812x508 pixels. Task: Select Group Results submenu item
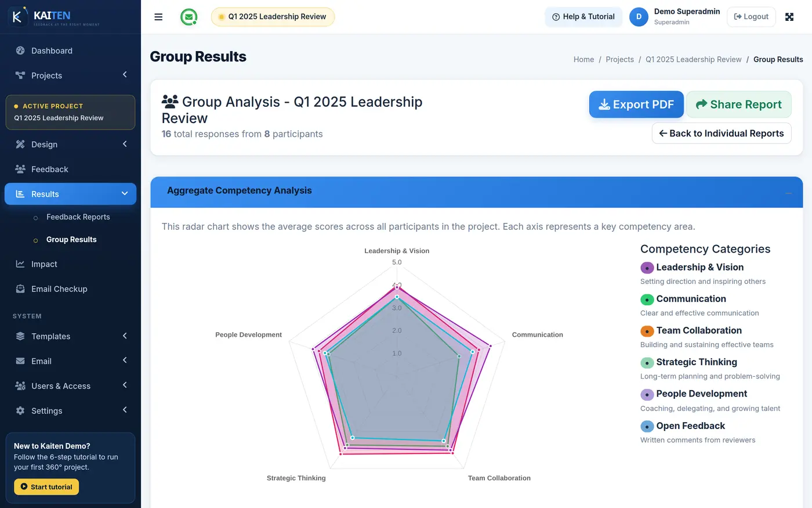tap(70, 240)
